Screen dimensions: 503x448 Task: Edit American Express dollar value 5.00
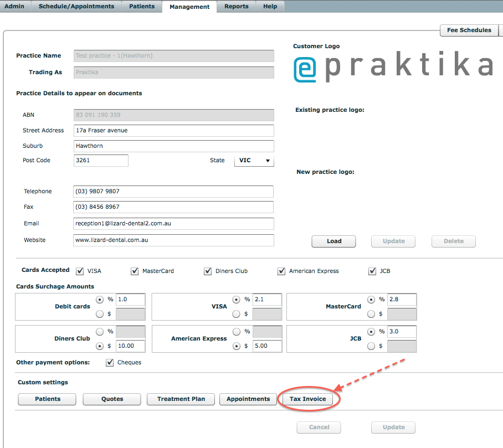pos(267,346)
